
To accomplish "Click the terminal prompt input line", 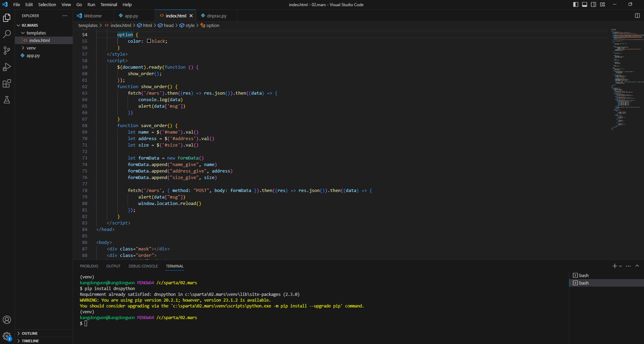I will [86, 323].
